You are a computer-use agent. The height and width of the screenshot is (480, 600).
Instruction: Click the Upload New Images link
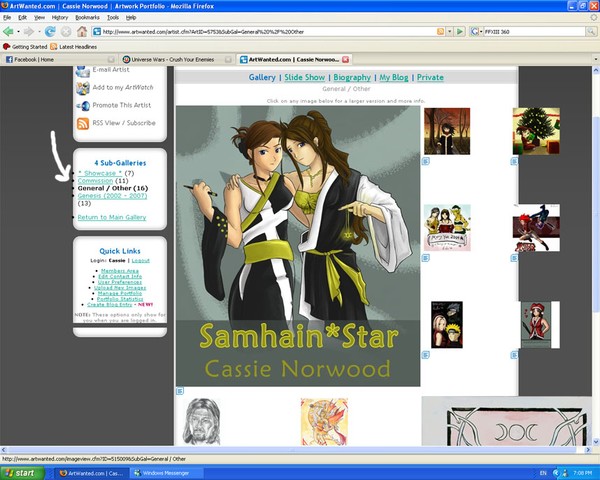120,287
